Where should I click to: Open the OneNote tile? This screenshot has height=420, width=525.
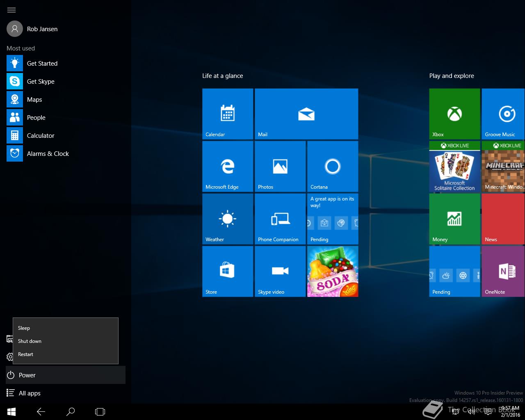pyautogui.click(x=503, y=272)
